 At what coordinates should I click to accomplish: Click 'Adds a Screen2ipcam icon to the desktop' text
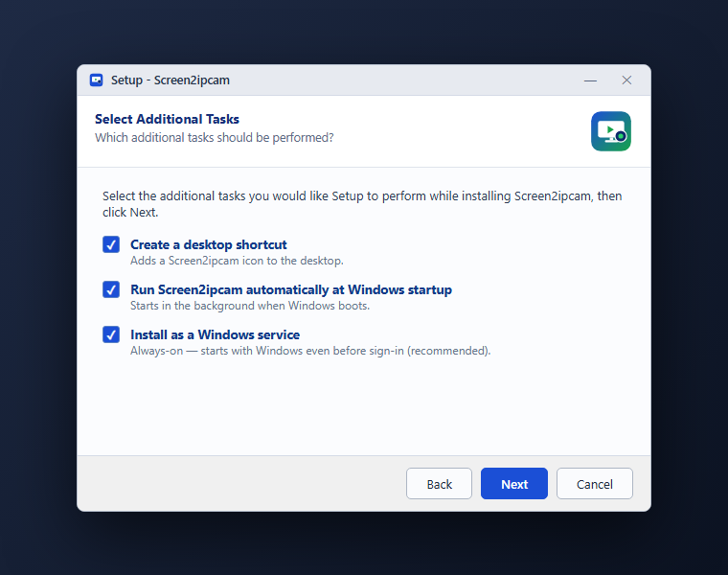point(237,261)
